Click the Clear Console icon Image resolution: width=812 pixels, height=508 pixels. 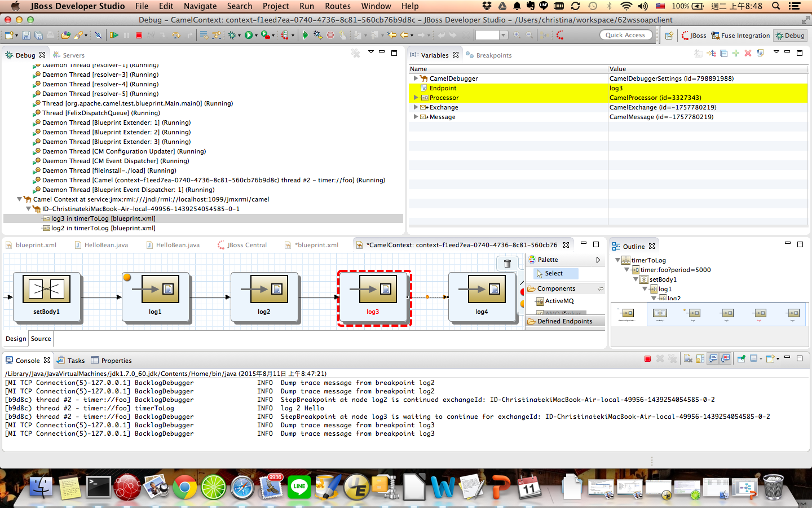tap(688, 358)
